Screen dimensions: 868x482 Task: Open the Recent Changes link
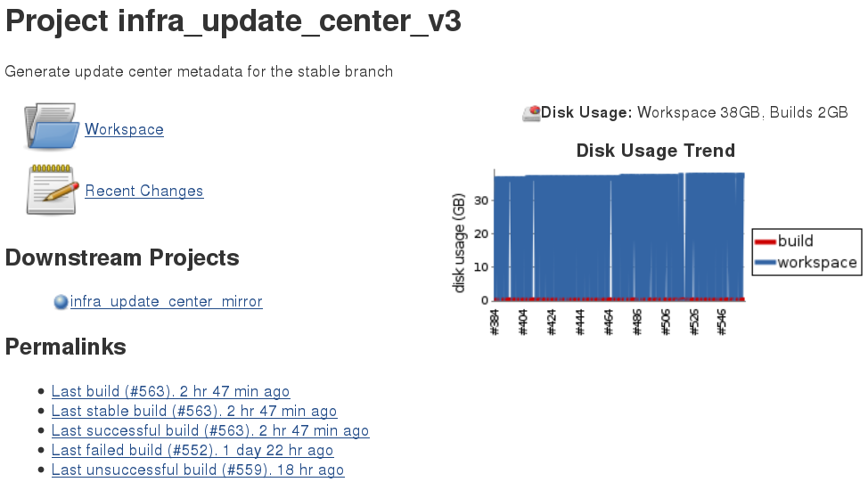tap(144, 191)
